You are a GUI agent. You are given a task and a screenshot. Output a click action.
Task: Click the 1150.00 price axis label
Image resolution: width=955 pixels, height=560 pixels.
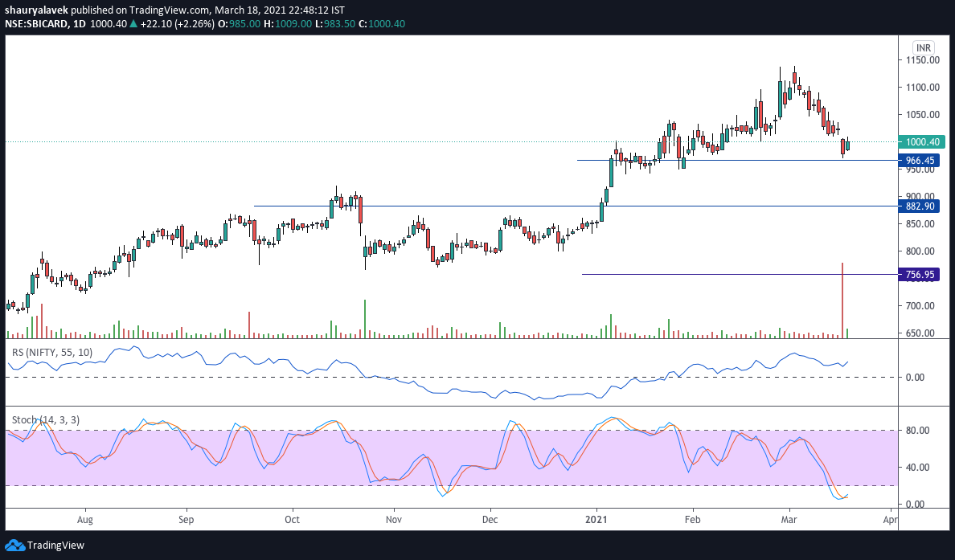pos(922,60)
